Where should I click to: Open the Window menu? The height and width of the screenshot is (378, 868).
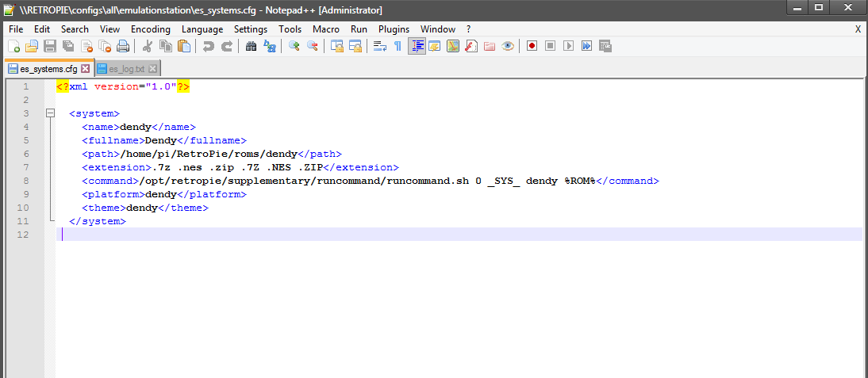[x=438, y=29]
